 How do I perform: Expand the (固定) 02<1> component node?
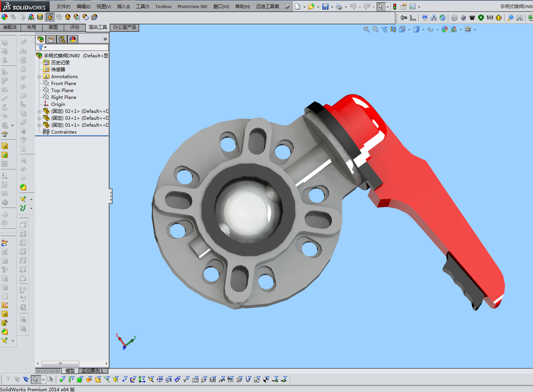[x=39, y=111]
